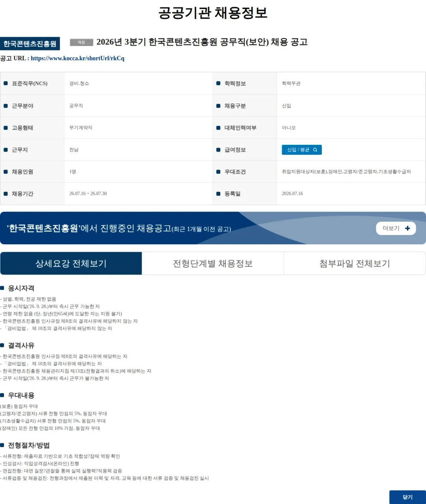This screenshot has width=426, height=504.
Task: Click the 학력무관 value
Action: (x=291, y=84)
